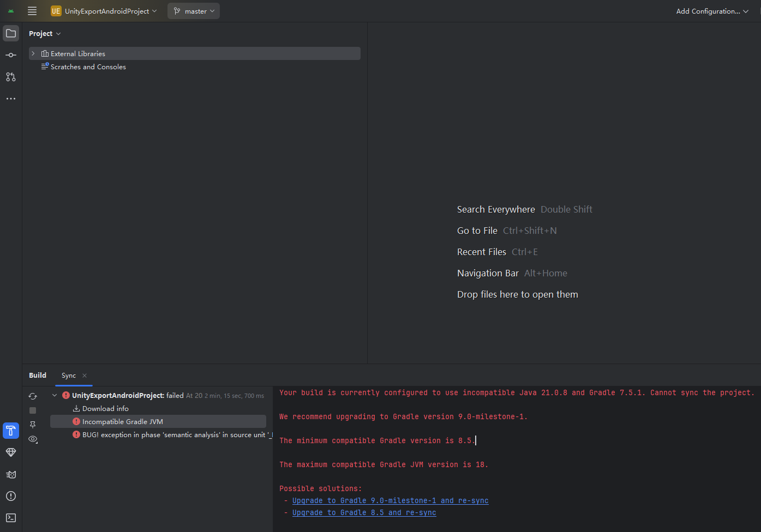The image size is (761, 532).
Task: Open the Commit tool window
Action: [x=11, y=55]
